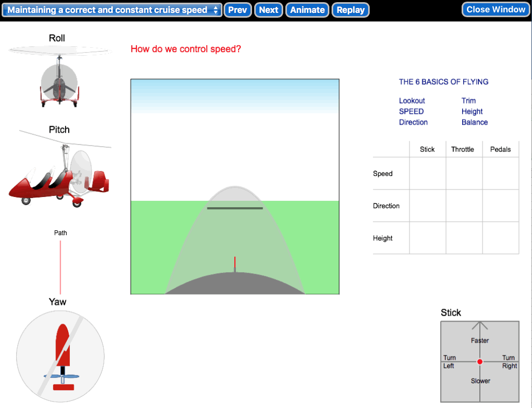Click the red nose marker in cockpit view
The image size is (532, 408).
(x=235, y=263)
